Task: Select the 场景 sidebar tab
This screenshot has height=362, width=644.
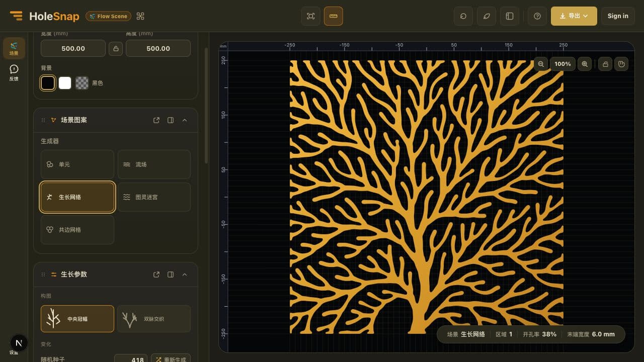Action: [14, 48]
